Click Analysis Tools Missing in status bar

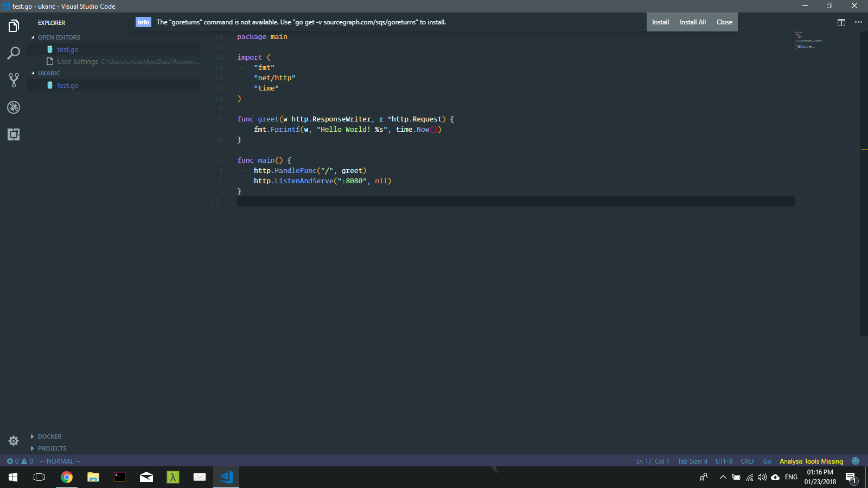(x=810, y=461)
